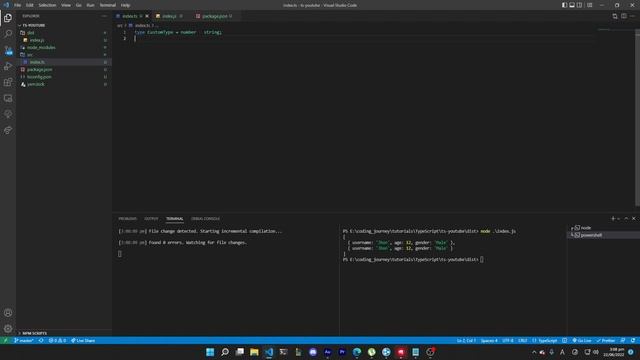Open Explorer panel More Actions ellipsis
Screen dimensions: 640x360
pos(104,16)
